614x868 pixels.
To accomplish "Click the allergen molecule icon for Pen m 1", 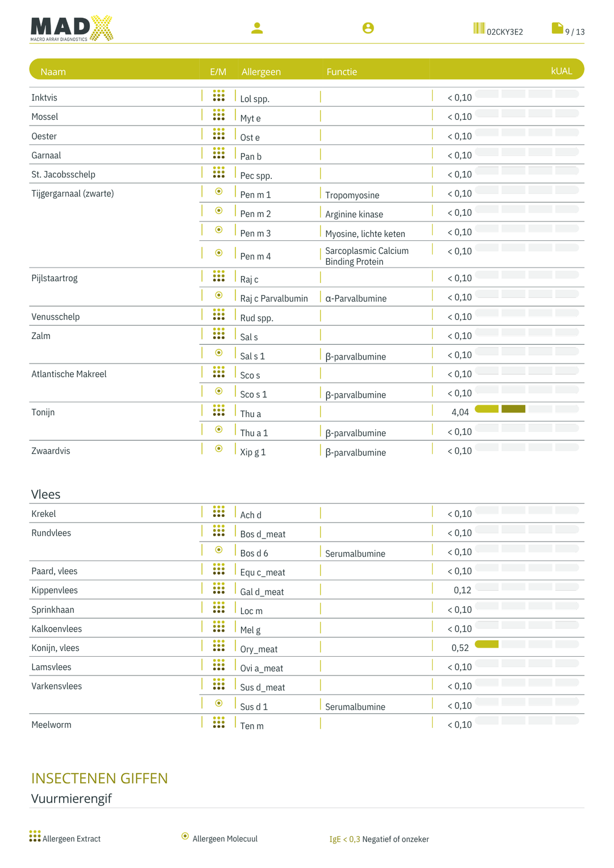I will [x=219, y=191].
